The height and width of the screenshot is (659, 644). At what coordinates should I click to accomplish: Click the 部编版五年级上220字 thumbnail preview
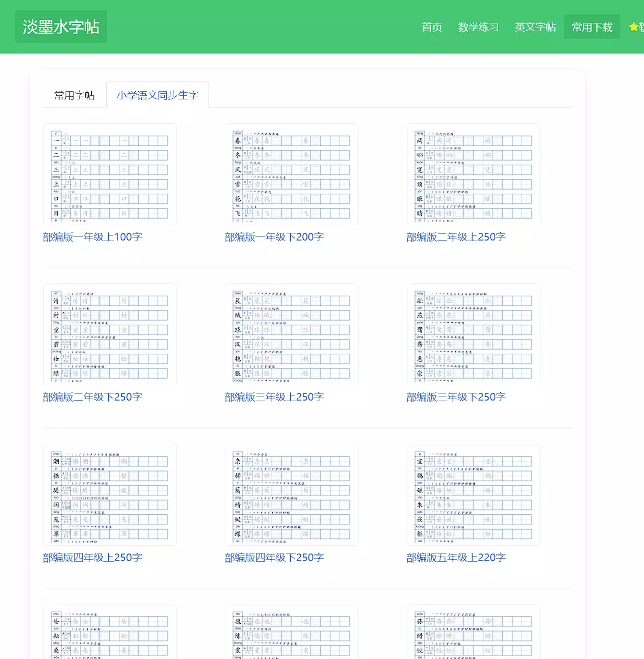(474, 495)
